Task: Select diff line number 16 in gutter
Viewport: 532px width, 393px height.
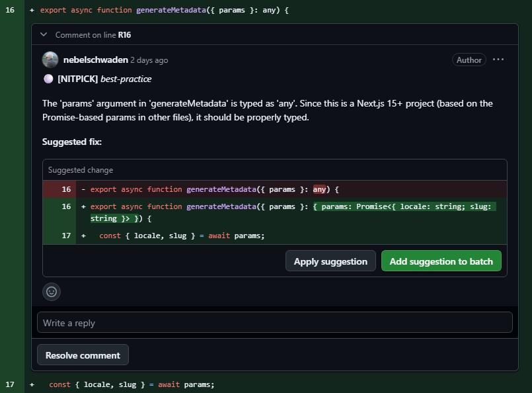Action: pos(10,11)
